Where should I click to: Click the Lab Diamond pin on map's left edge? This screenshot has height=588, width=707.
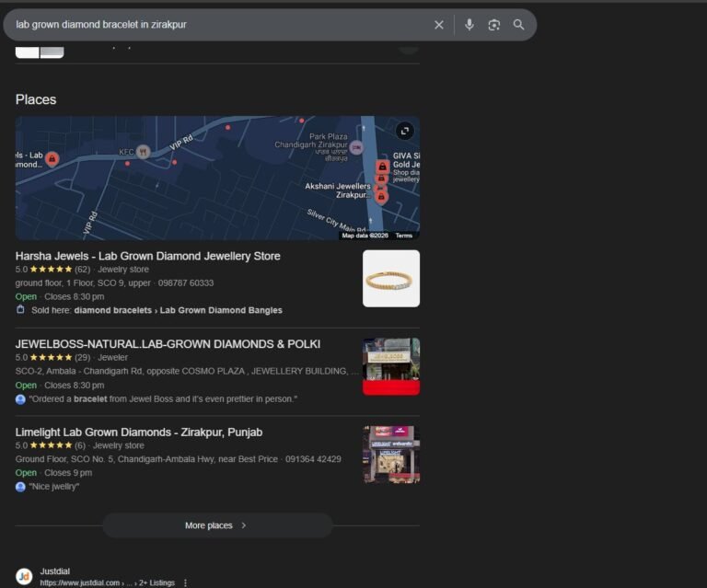coord(52,158)
